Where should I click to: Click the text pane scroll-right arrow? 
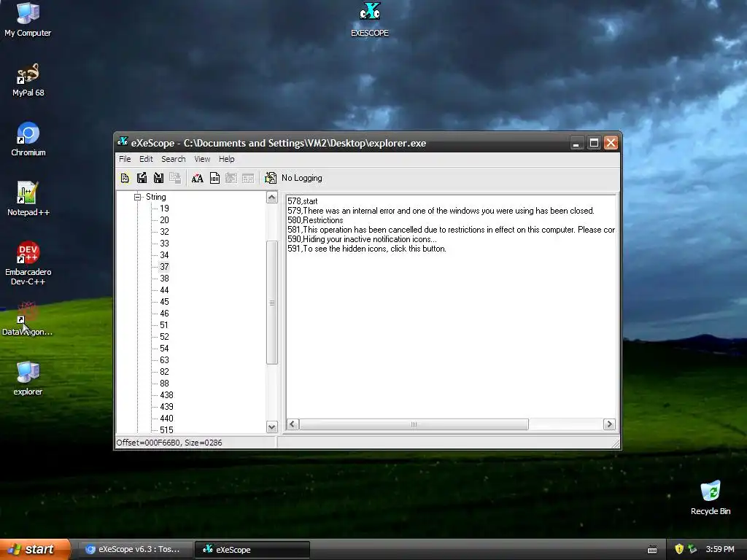(609, 424)
